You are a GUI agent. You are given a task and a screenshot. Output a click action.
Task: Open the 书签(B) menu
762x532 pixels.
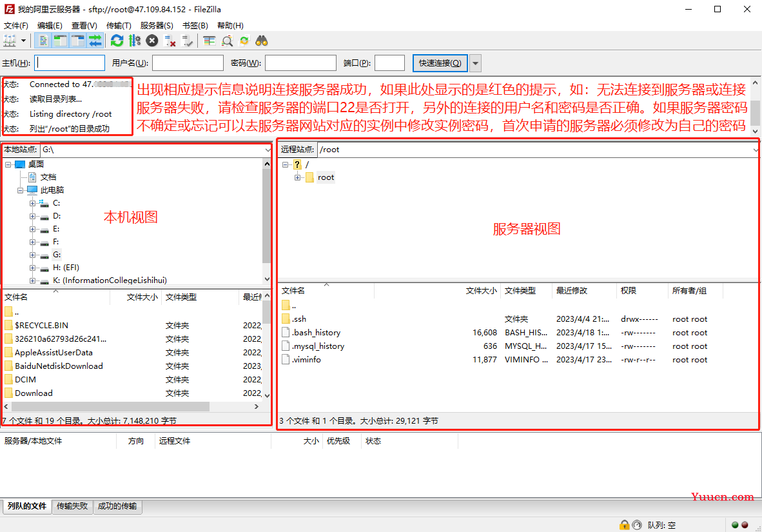point(195,25)
